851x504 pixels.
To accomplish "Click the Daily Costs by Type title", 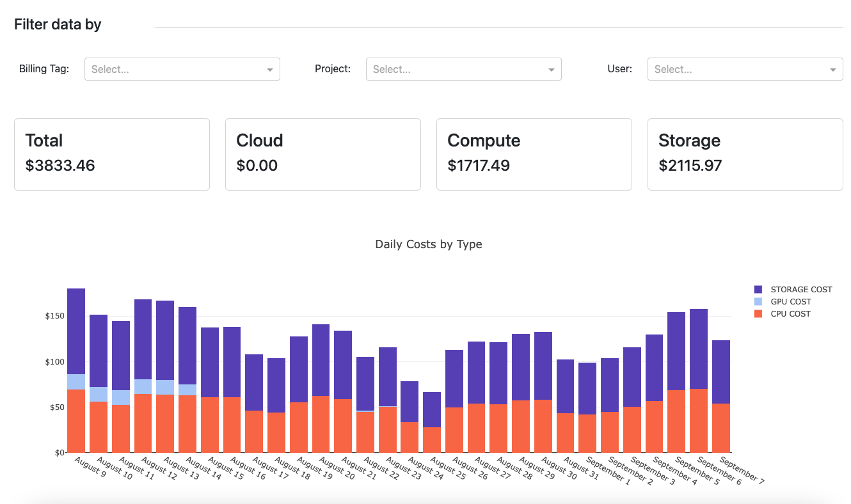I will pyautogui.click(x=429, y=244).
